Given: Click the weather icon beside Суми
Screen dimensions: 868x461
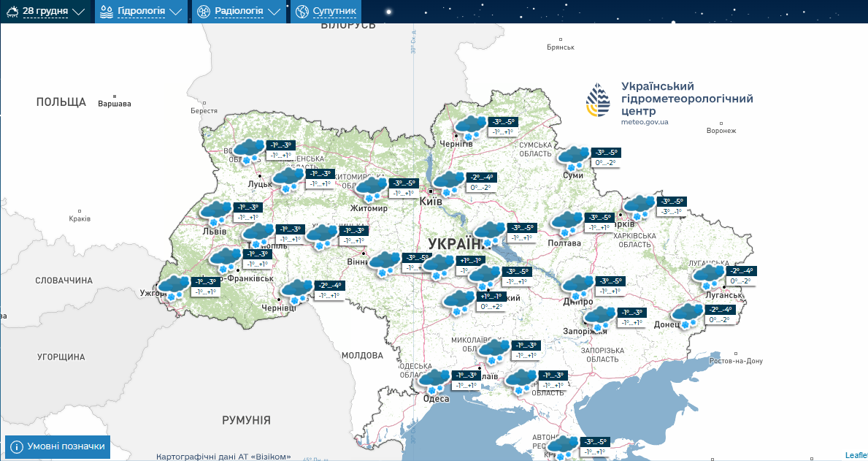Looking at the screenshot, I should [x=574, y=157].
